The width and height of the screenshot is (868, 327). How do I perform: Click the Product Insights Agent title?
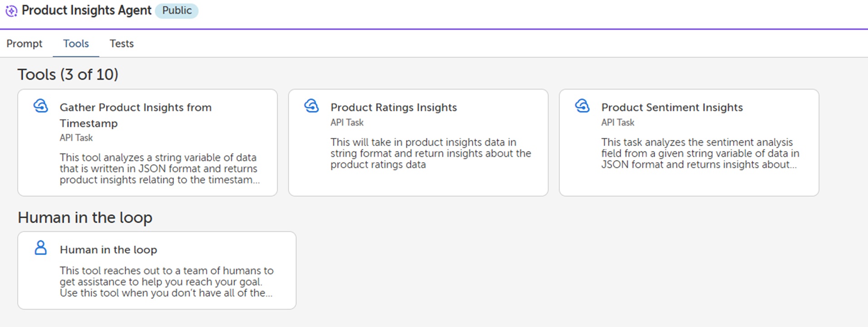pos(86,10)
